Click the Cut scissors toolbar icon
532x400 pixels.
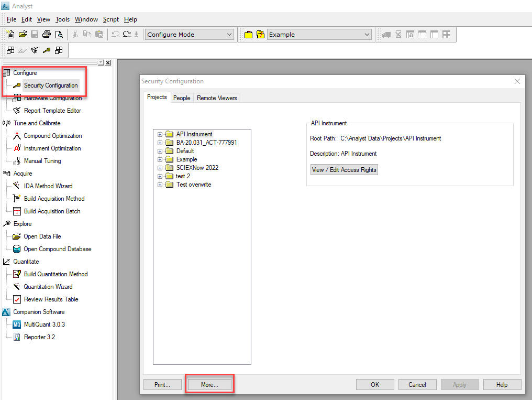(75, 34)
